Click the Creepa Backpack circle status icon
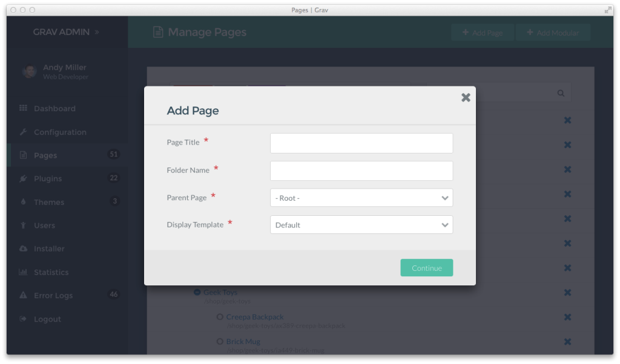This screenshot has height=364, width=620. (x=220, y=317)
